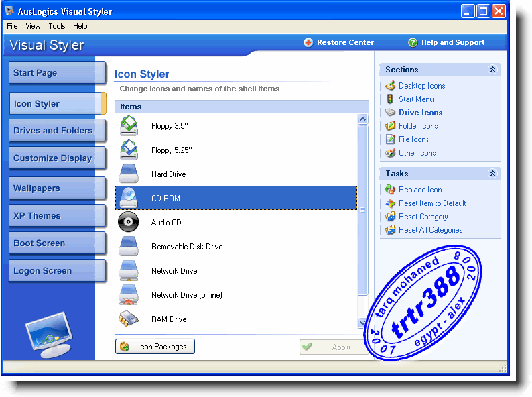Click the Start Menu traffic light icon
The height and width of the screenshot is (397, 532).
pos(390,99)
